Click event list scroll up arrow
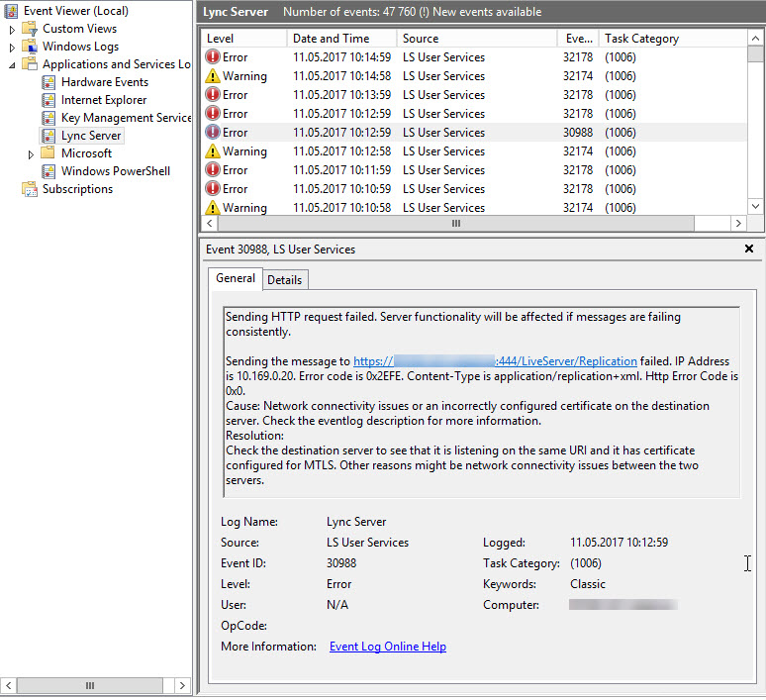The height and width of the screenshot is (700, 766). [755, 39]
